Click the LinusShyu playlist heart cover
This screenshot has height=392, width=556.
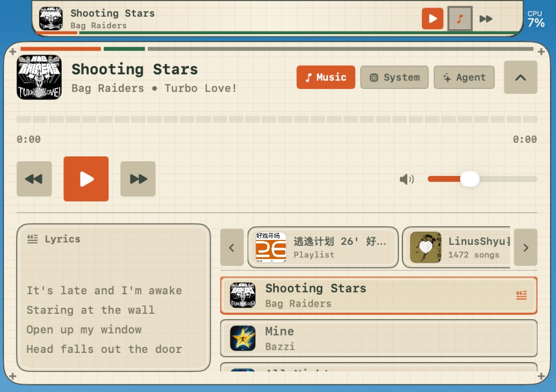(426, 247)
